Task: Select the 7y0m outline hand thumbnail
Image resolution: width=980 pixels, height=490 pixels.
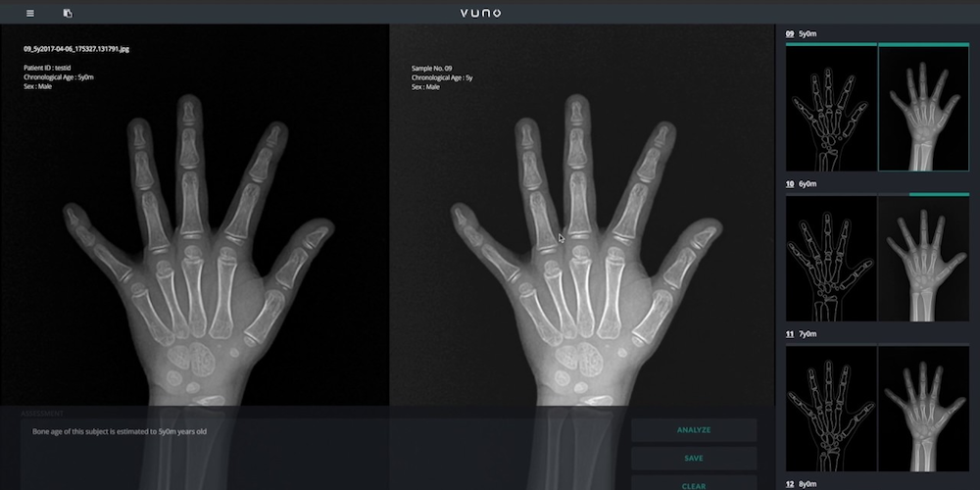Action: pyautogui.click(x=831, y=408)
